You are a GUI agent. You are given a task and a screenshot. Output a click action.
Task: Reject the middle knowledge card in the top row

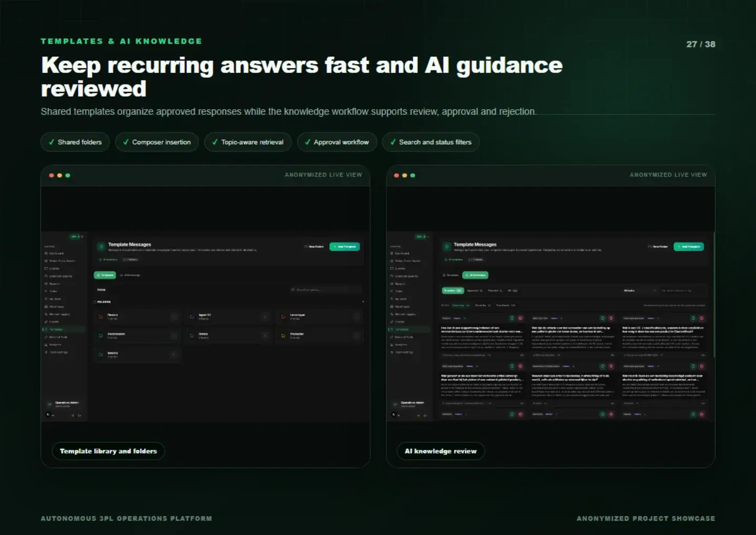(x=611, y=318)
